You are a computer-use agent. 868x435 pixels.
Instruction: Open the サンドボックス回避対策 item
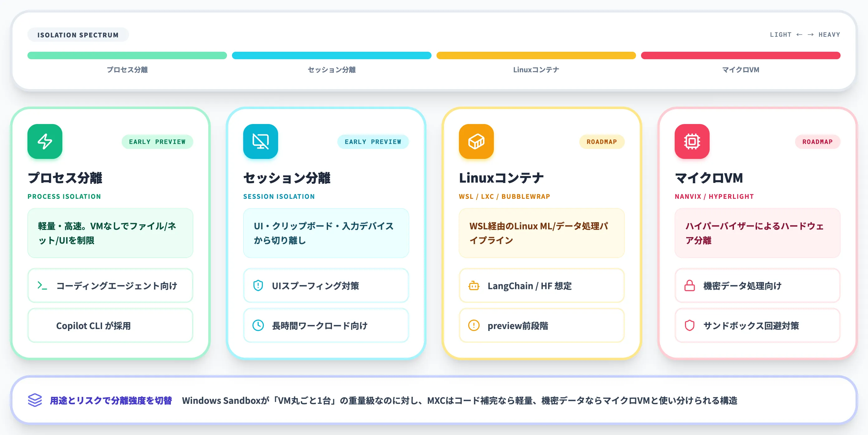[757, 326]
